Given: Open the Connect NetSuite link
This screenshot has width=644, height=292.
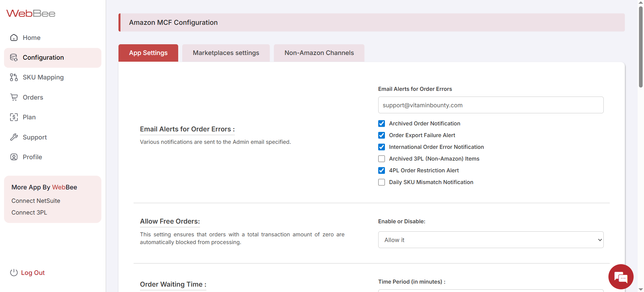Looking at the screenshot, I should click(36, 201).
